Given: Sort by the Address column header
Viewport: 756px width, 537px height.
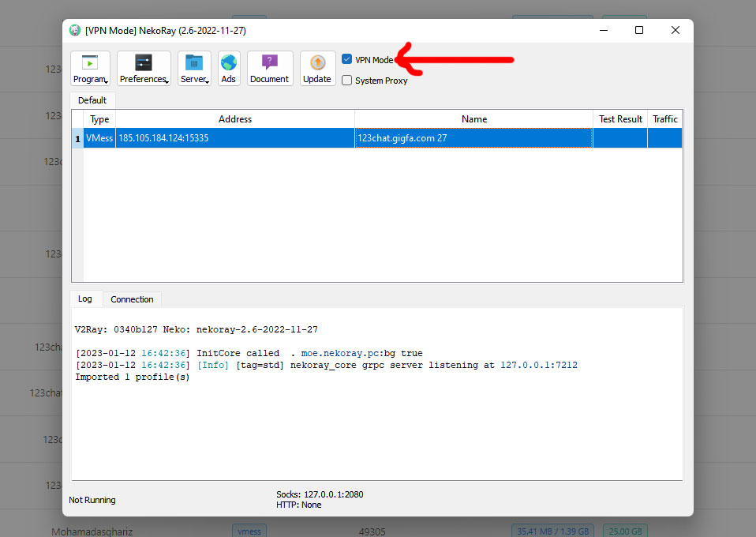Looking at the screenshot, I should pyautogui.click(x=235, y=119).
